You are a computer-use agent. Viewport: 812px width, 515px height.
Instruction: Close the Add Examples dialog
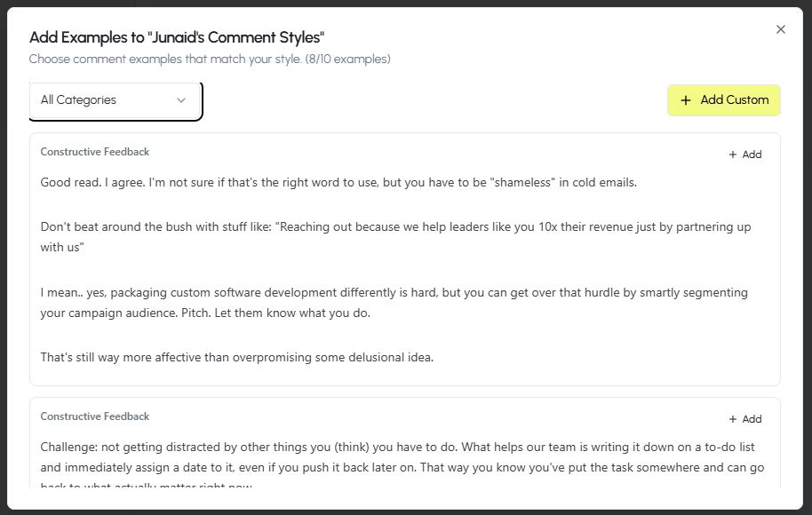[781, 29]
